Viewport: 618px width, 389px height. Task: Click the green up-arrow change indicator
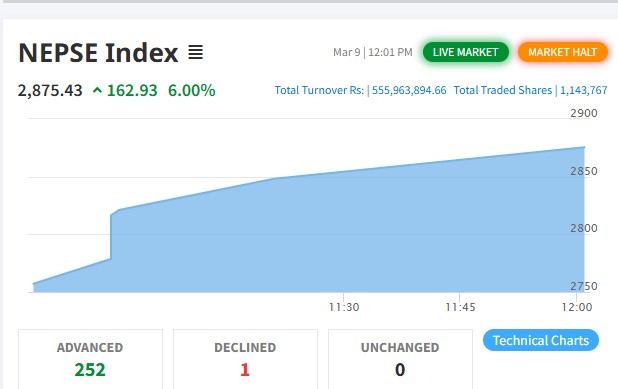97,91
